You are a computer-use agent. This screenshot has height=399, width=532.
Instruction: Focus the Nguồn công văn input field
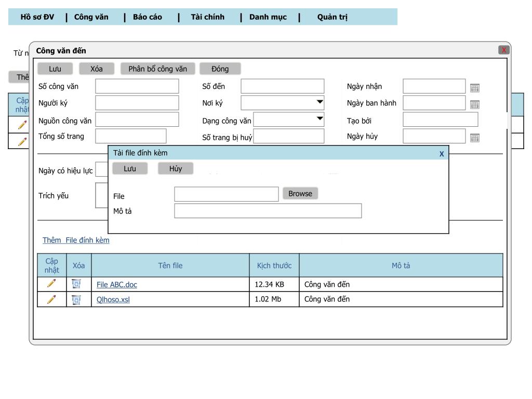(x=137, y=119)
